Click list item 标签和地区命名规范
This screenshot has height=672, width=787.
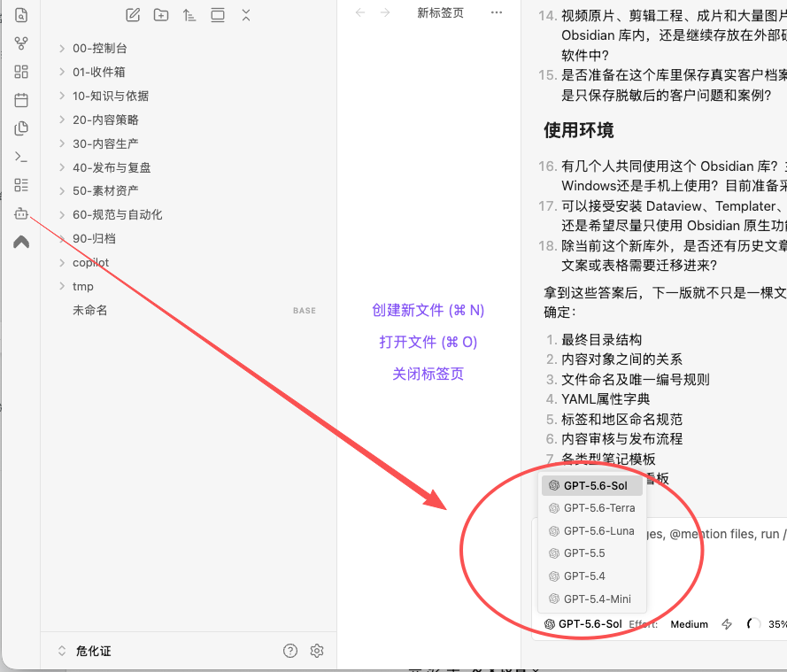[x=621, y=419]
